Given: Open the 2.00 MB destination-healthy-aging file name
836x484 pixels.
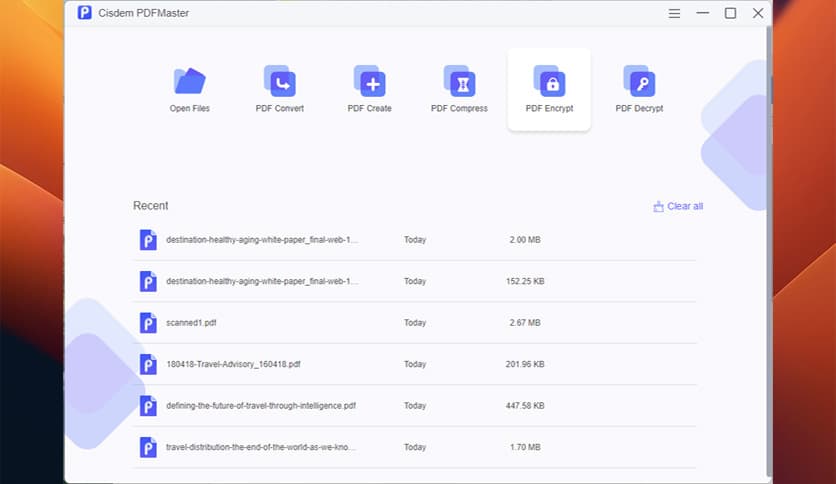Looking at the screenshot, I should [x=262, y=240].
